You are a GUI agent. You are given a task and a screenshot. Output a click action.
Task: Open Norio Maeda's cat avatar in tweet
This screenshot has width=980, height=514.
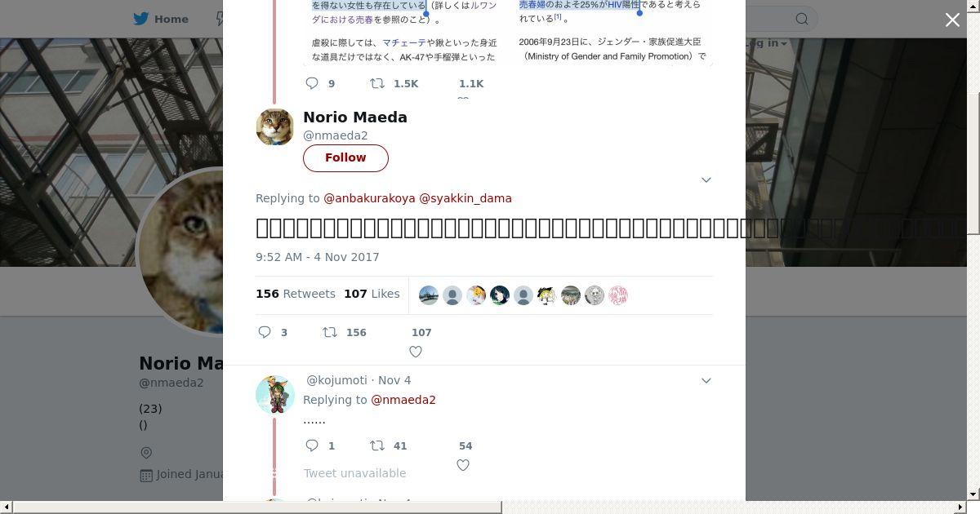click(275, 126)
